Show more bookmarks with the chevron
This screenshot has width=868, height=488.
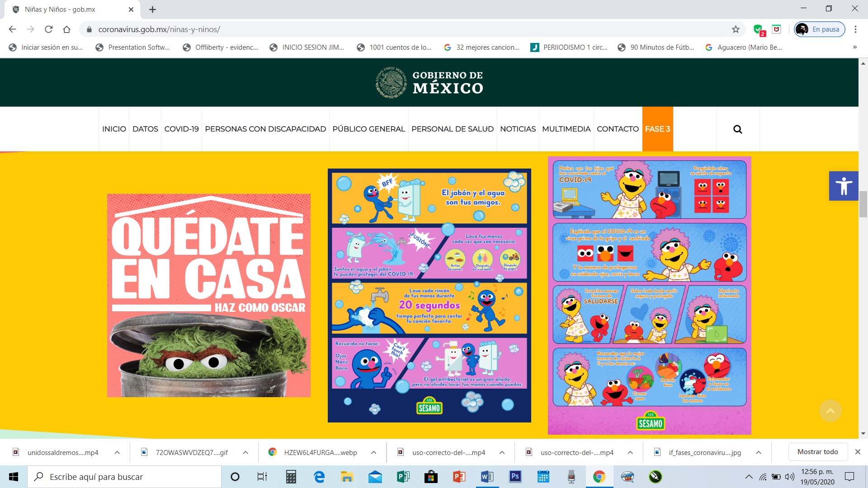854,47
